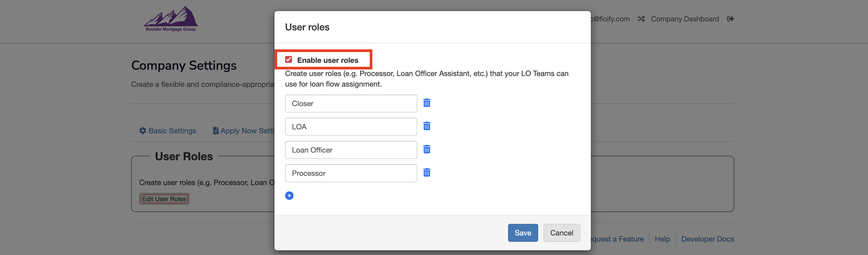Focus the Loan Officer role input

[351, 150]
